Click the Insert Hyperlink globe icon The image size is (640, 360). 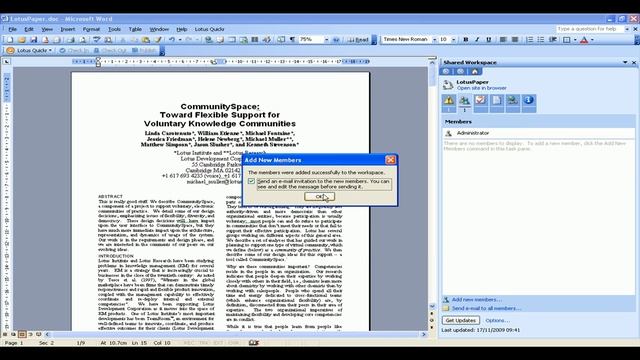coord(209,40)
